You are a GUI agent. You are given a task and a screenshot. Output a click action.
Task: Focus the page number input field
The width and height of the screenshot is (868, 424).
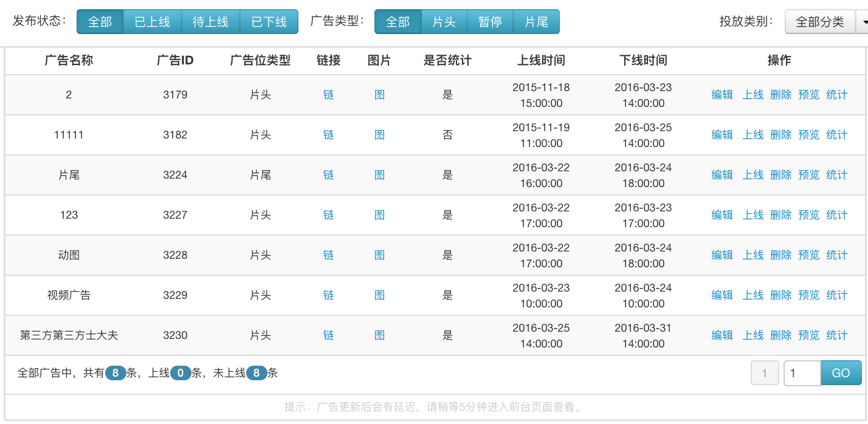(x=802, y=373)
